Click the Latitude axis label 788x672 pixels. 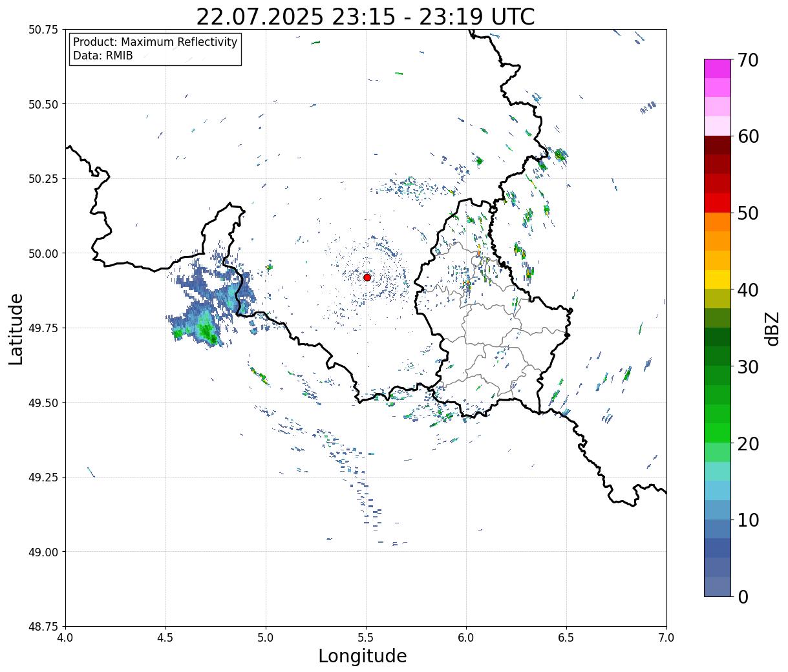(x=16, y=329)
